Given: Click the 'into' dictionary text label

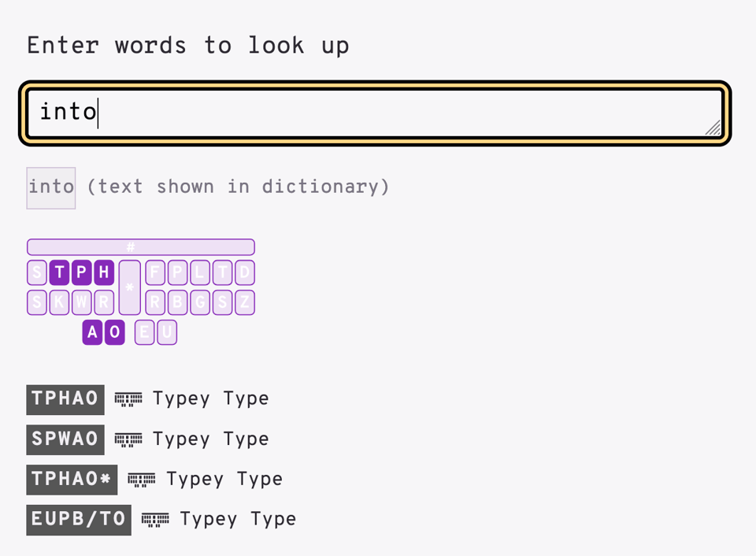Looking at the screenshot, I should (50, 187).
